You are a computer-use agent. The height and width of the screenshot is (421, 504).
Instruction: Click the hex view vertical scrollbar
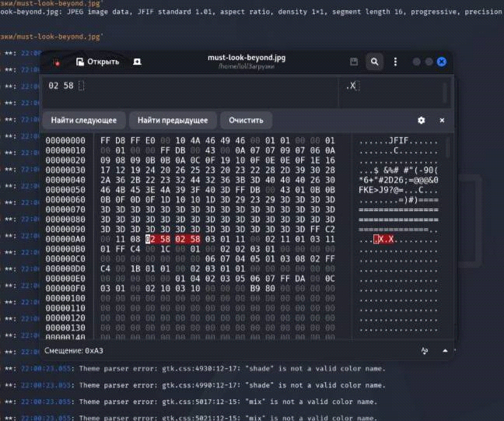(x=449, y=147)
